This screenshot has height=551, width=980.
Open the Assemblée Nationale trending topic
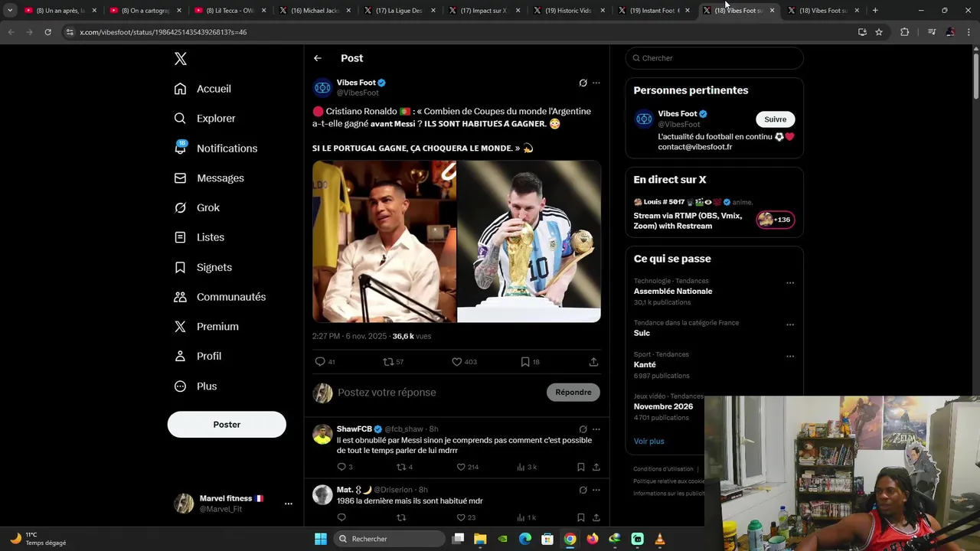(x=673, y=292)
